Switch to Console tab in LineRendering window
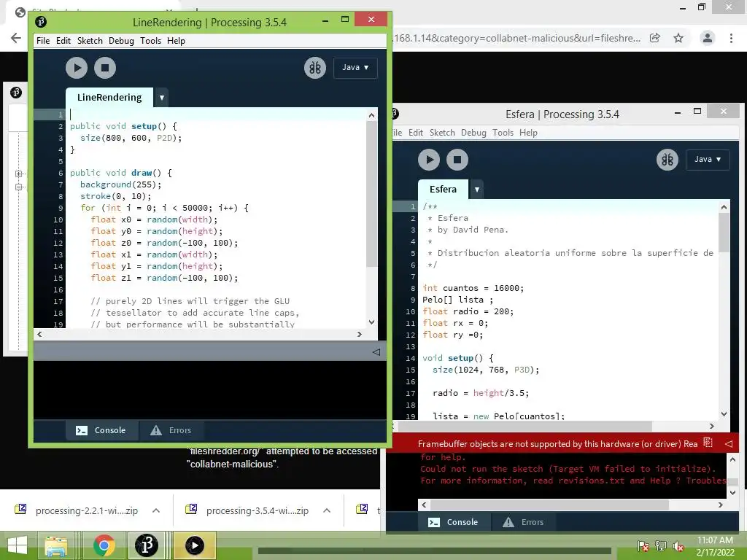Image resolution: width=747 pixels, height=560 pixels. [x=101, y=430]
